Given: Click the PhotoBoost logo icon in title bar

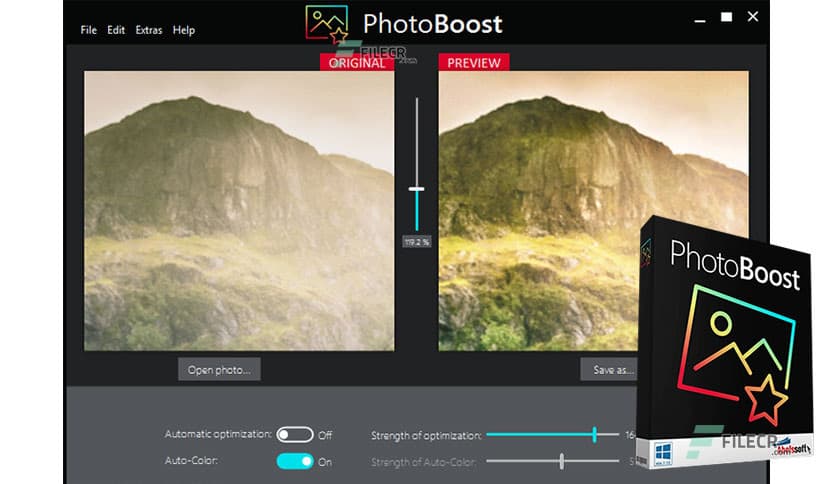Looking at the screenshot, I should tap(327, 23).
